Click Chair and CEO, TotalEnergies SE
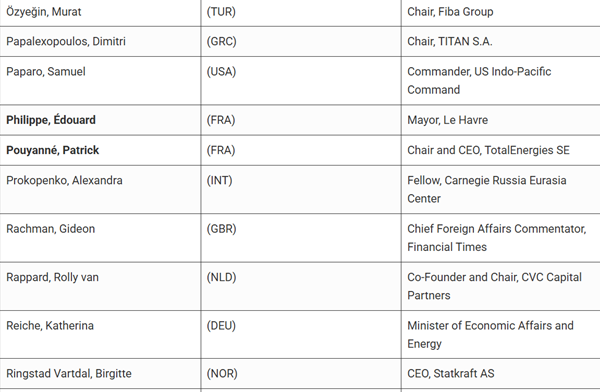The height and width of the screenshot is (392, 600). [488, 150]
